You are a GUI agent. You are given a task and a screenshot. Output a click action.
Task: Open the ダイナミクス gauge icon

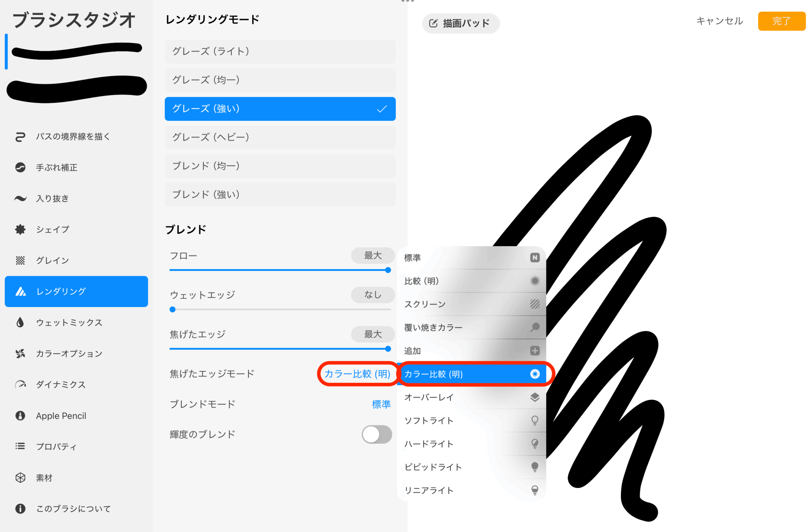tap(21, 385)
